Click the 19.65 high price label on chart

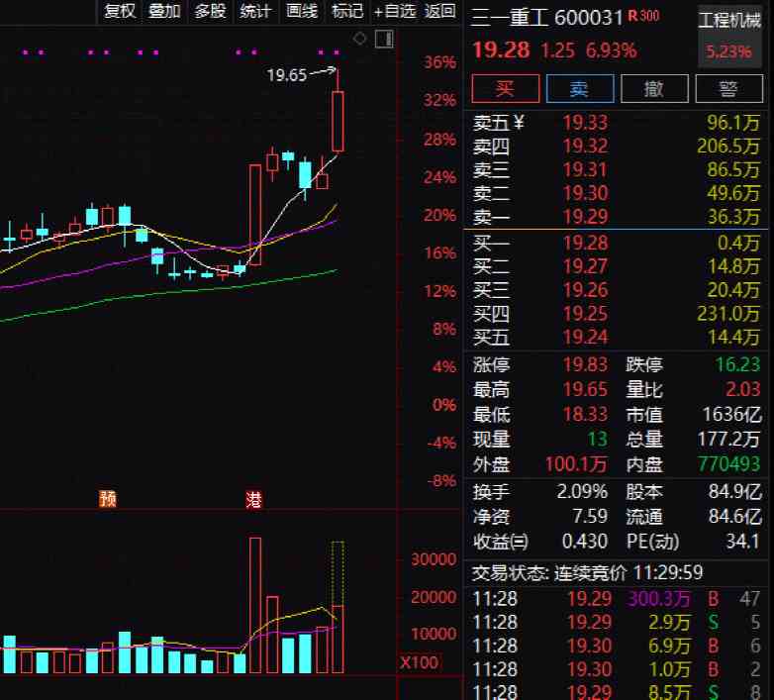click(287, 75)
